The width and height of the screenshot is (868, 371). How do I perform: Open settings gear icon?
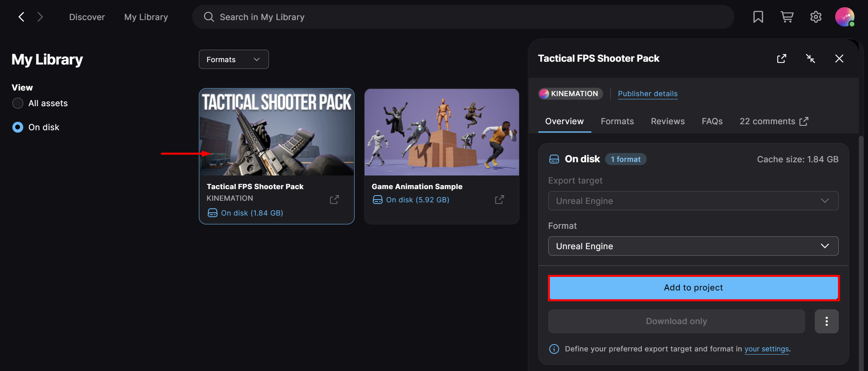[x=816, y=17]
